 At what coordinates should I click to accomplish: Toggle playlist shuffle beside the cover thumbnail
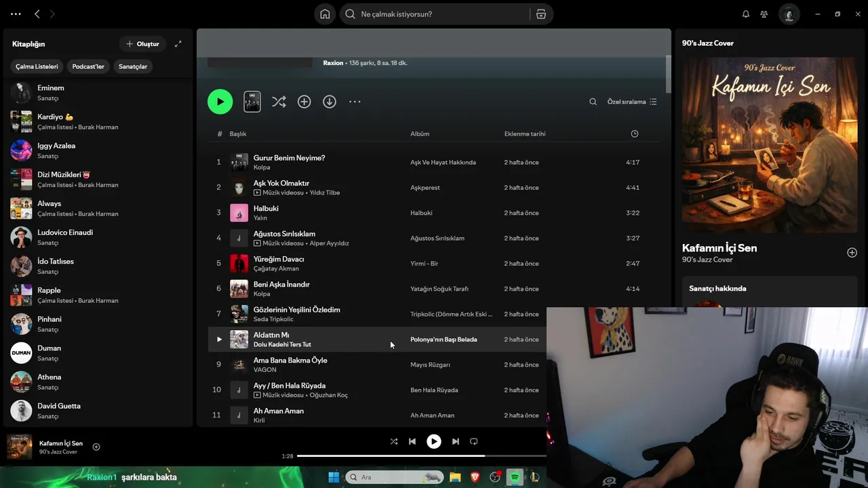point(279,102)
